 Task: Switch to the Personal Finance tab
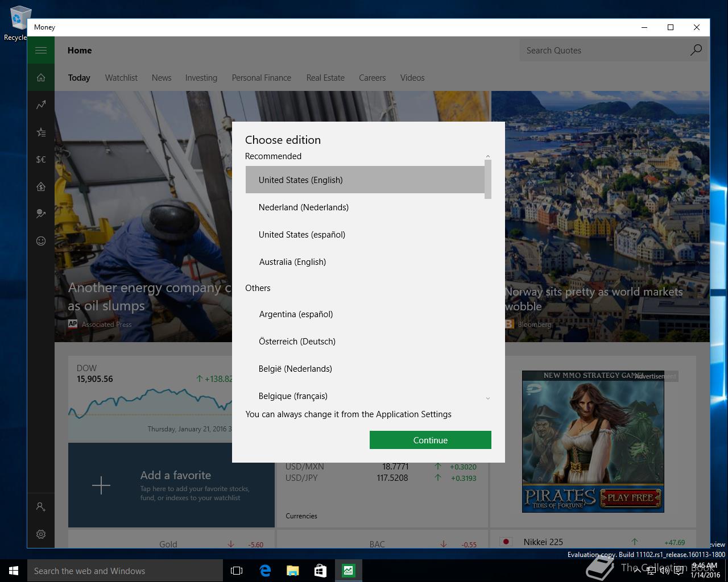[262, 78]
